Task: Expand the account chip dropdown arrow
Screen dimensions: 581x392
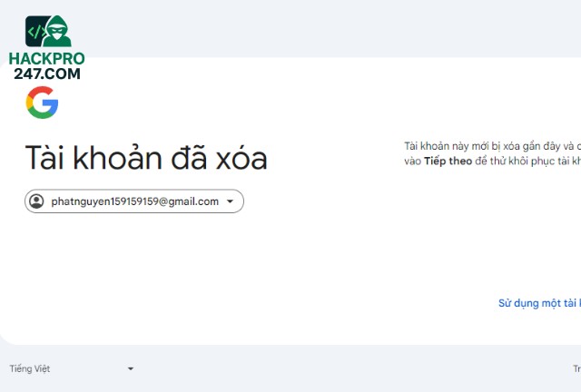Action: click(230, 201)
